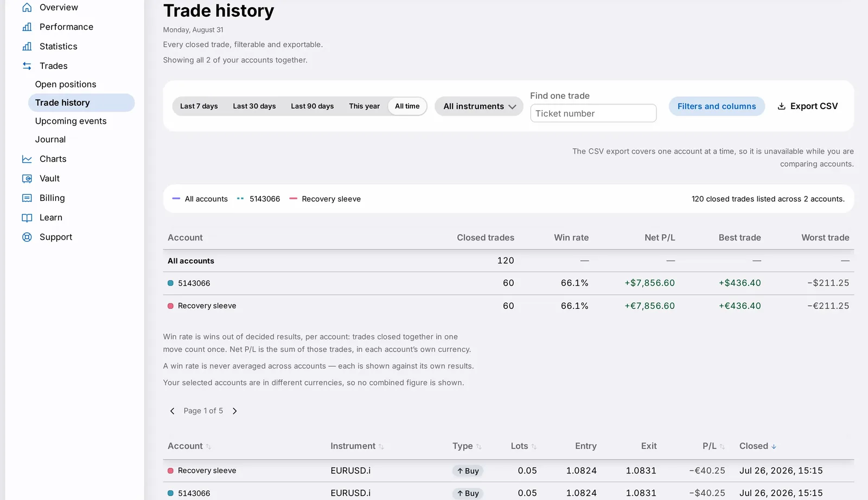
Task: Sort trades by Account column
Action: point(189,446)
